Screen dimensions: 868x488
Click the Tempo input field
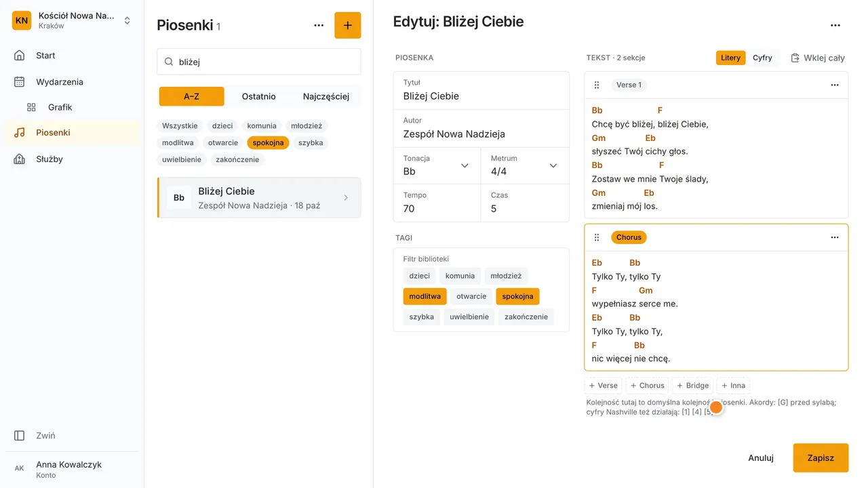click(437, 203)
